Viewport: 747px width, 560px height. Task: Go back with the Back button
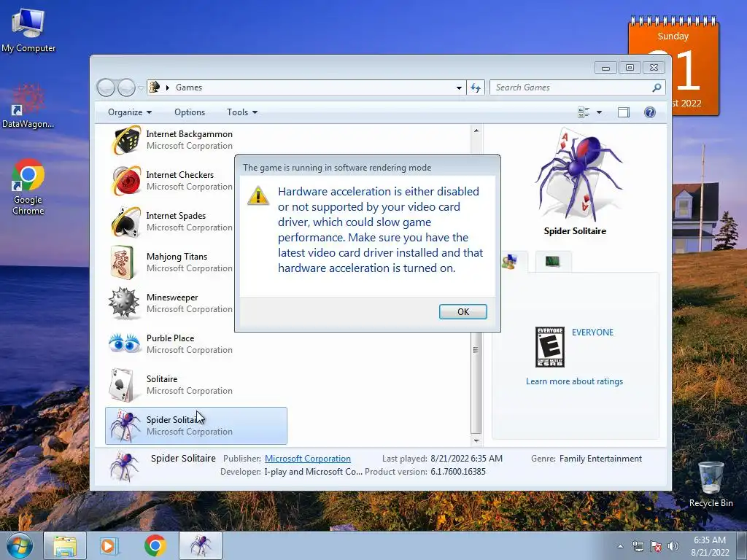point(106,87)
